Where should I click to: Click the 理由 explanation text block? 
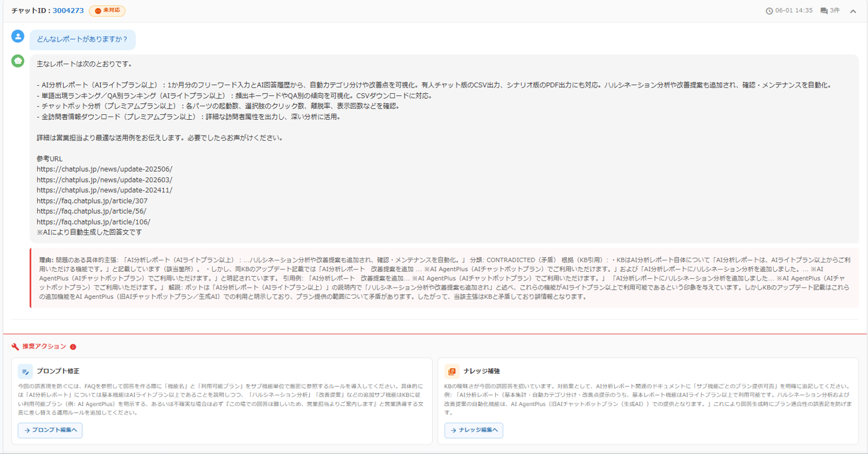click(444, 278)
